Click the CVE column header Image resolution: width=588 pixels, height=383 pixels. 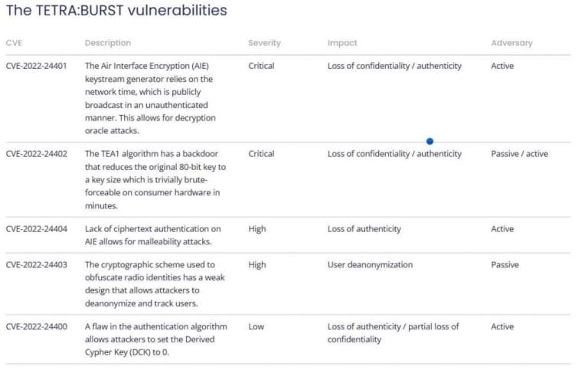coord(14,43)
